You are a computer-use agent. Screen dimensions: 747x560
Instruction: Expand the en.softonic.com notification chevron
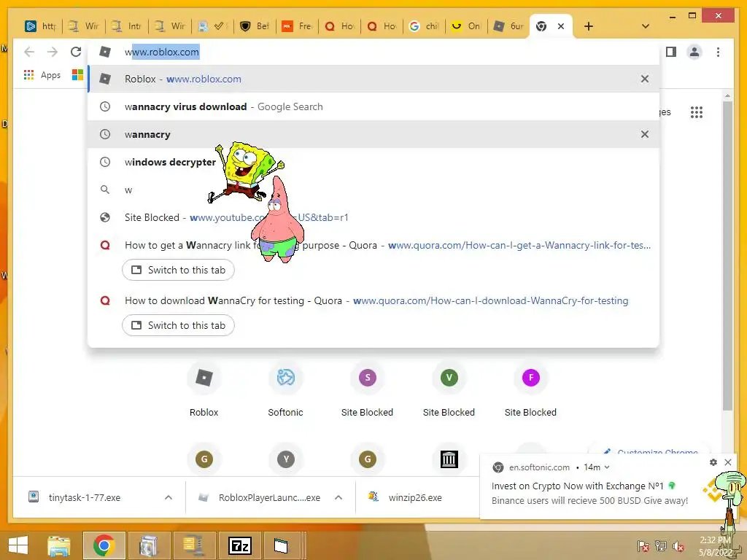point(606,467)
